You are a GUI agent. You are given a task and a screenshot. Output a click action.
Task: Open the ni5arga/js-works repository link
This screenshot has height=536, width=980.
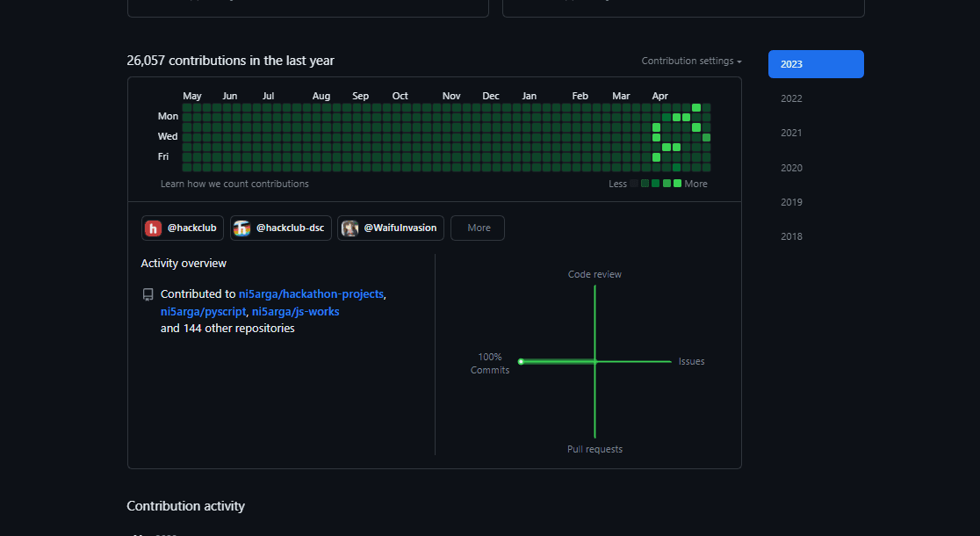click(x=295, y=312)
